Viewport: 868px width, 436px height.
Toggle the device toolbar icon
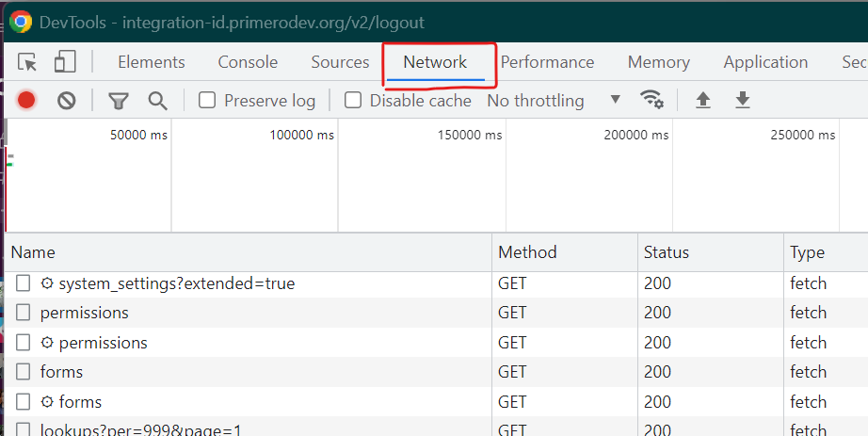65,62
